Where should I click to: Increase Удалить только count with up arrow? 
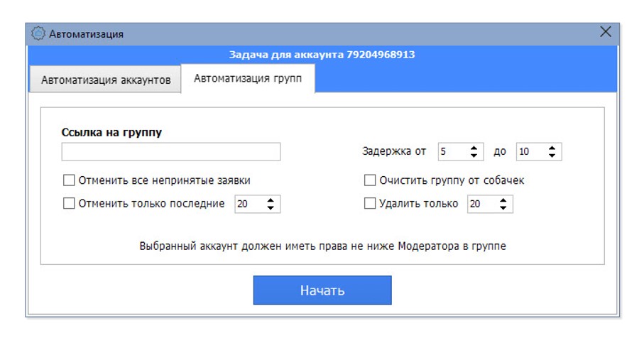click(503, 200)
